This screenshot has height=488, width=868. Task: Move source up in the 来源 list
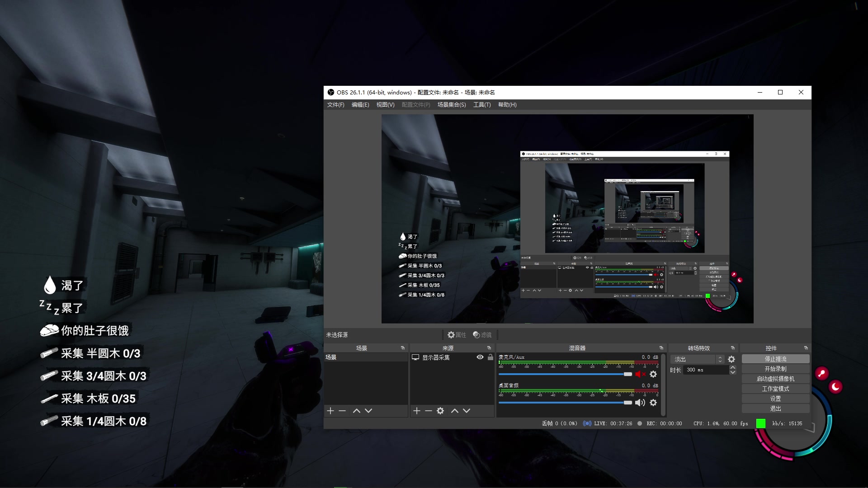pyautogui.click(x=455, y=411)
